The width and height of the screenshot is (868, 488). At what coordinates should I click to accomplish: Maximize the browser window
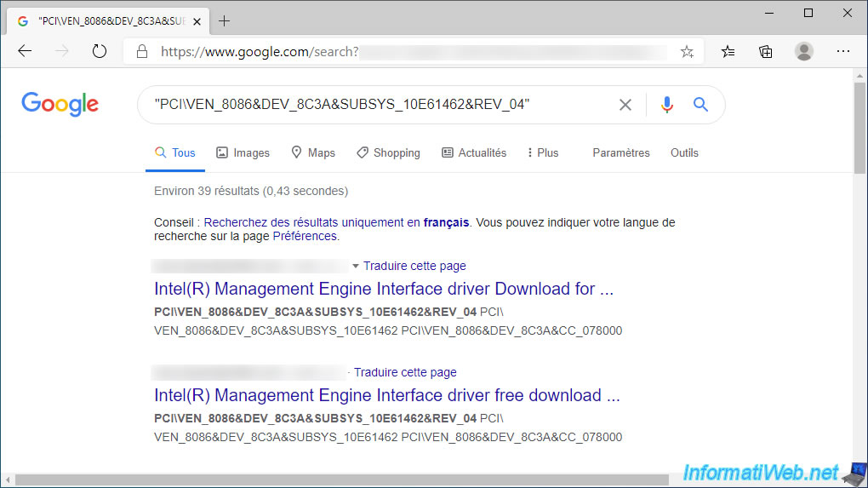click(x=808, y=13)
